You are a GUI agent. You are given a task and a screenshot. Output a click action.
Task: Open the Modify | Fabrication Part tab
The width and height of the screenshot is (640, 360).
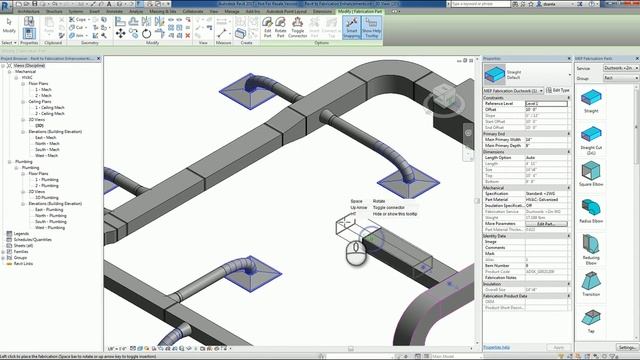tap(360, 11)
